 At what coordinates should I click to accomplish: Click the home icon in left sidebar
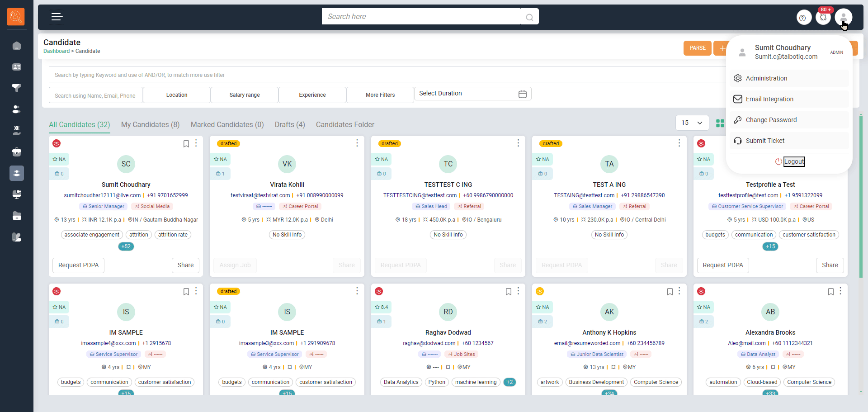[17, 46]
